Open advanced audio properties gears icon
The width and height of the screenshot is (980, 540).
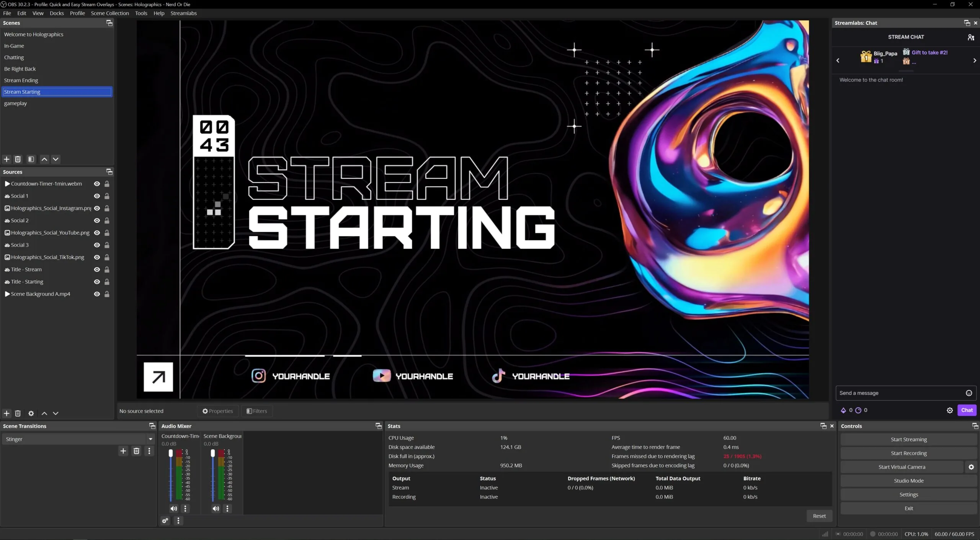point(165,520)
